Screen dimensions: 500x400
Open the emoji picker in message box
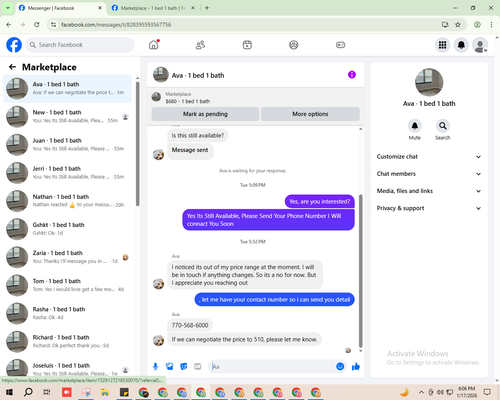point(340,366)
